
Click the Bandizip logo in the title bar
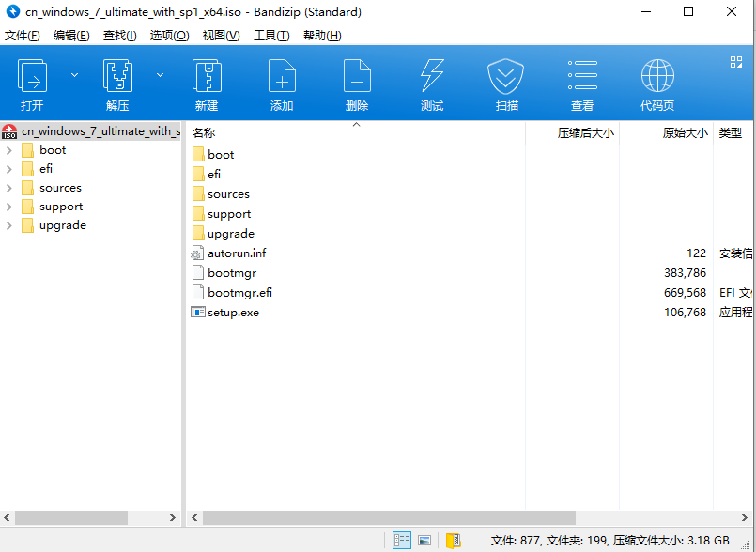[12, 11]
